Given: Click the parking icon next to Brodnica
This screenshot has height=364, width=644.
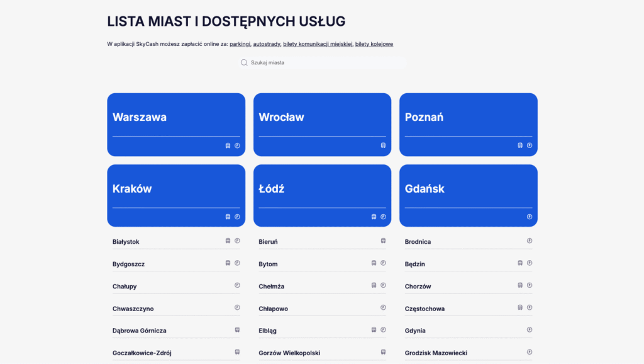Looking at the screenshot, I should click(x=530, y=241).
